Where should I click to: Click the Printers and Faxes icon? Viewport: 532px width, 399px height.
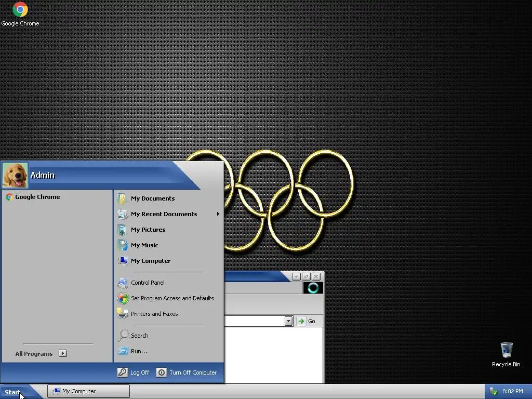123,313
